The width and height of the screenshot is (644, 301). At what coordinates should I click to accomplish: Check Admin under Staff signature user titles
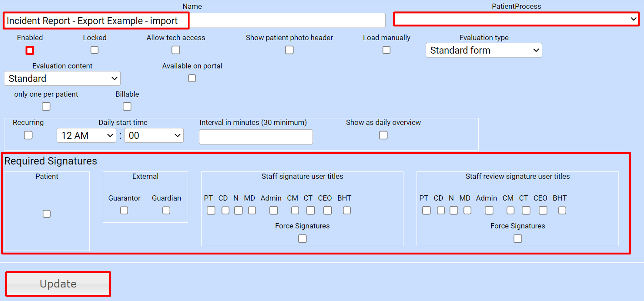click(274, 210)
